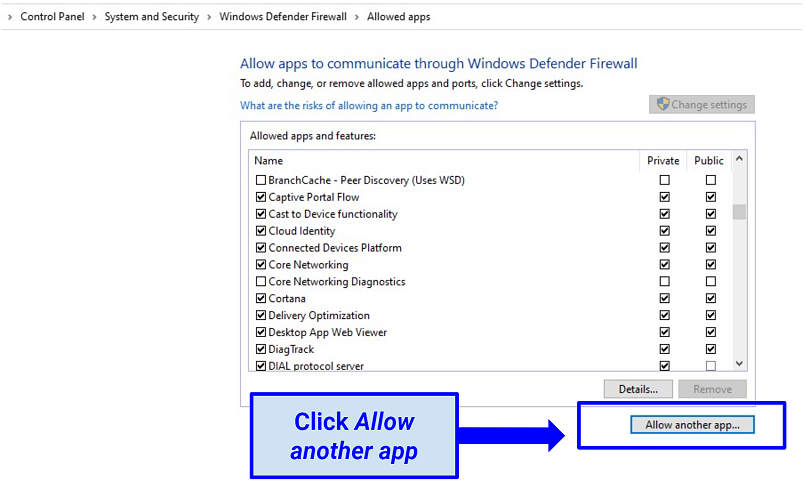The width and height of the screenshot is (806, 485).
Task: Click the Public column header
Action: pos(709,160)
